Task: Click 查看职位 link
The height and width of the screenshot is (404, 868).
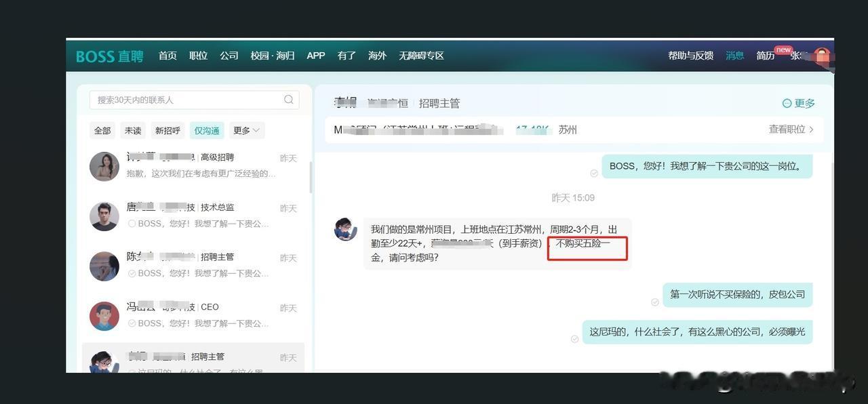Action: 791,129
